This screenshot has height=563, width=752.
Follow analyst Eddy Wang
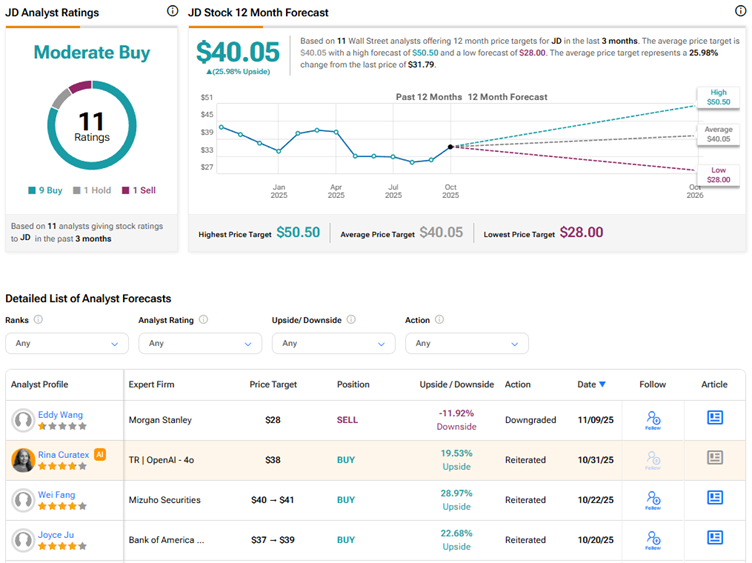tap(653, 420)
